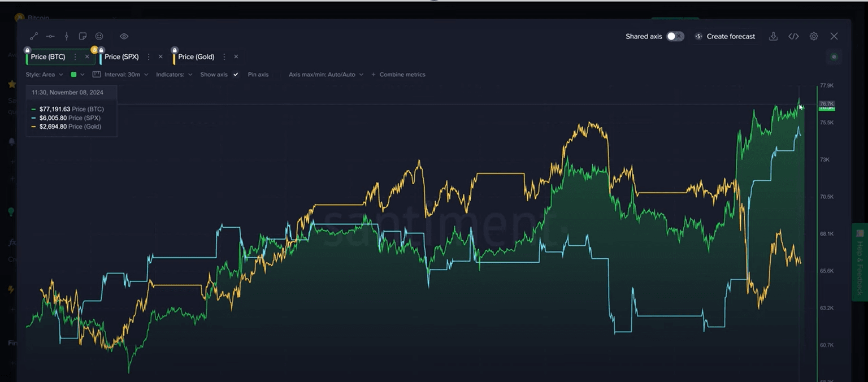
Task: Open the embed code icon
Action: coord(793,36)
